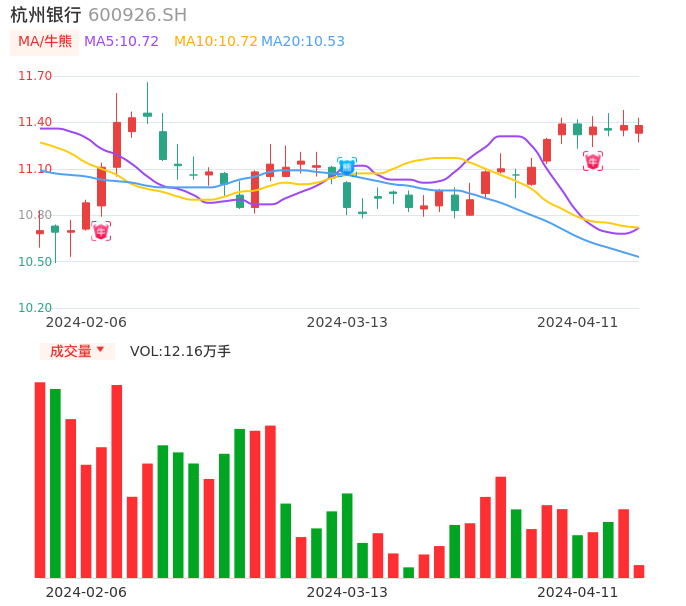The width and height of the screenshot is (686, 606).
Task: Click the 2024-03-13 date under the volume chart
Action: [x=347, y=592]
